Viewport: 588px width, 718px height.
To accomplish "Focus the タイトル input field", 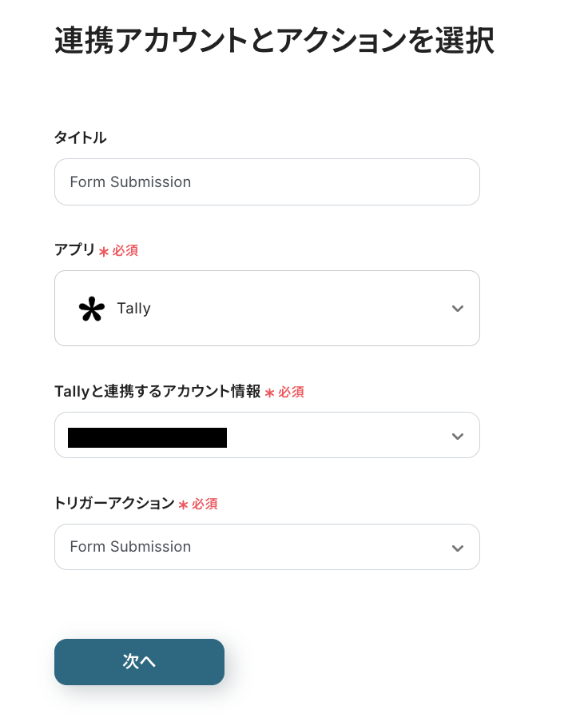I will pyautogui.click(x=267, y=182).
